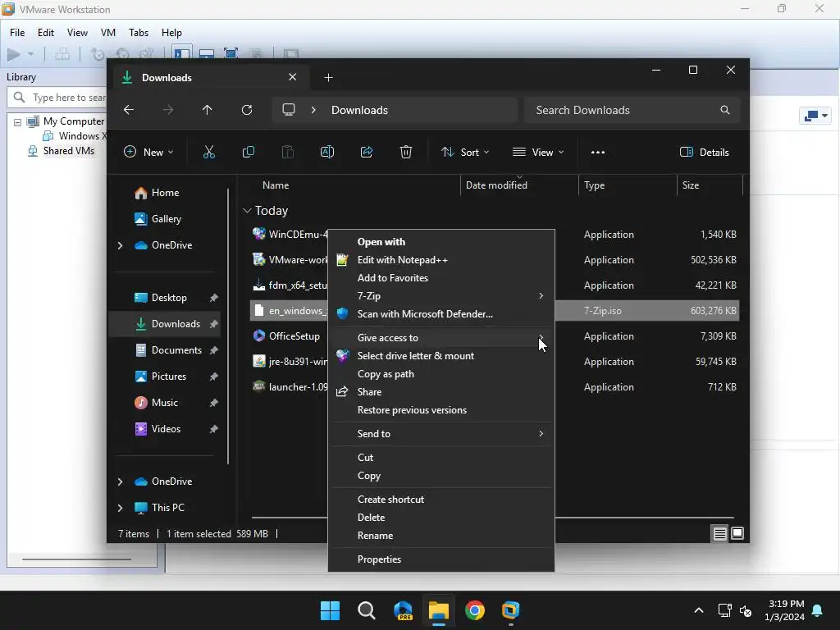
Task: Close the Downloads tab
Action: [x=293, y=77]
